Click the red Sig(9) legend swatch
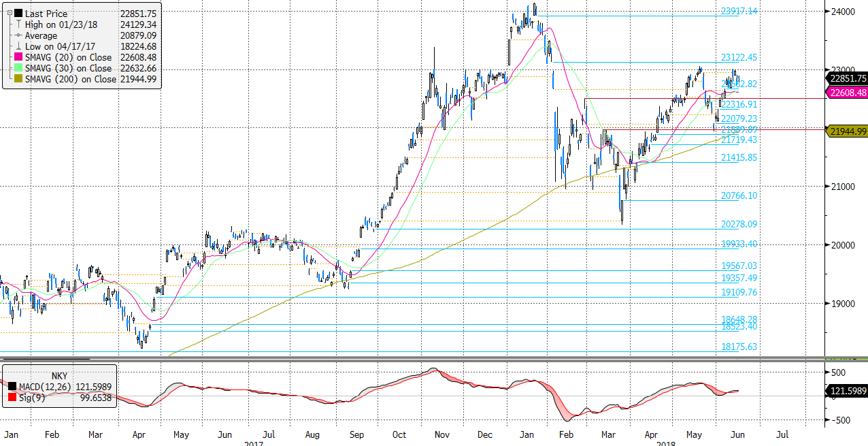Viewport: 868px width, 446px height. [x=12, y=398]
